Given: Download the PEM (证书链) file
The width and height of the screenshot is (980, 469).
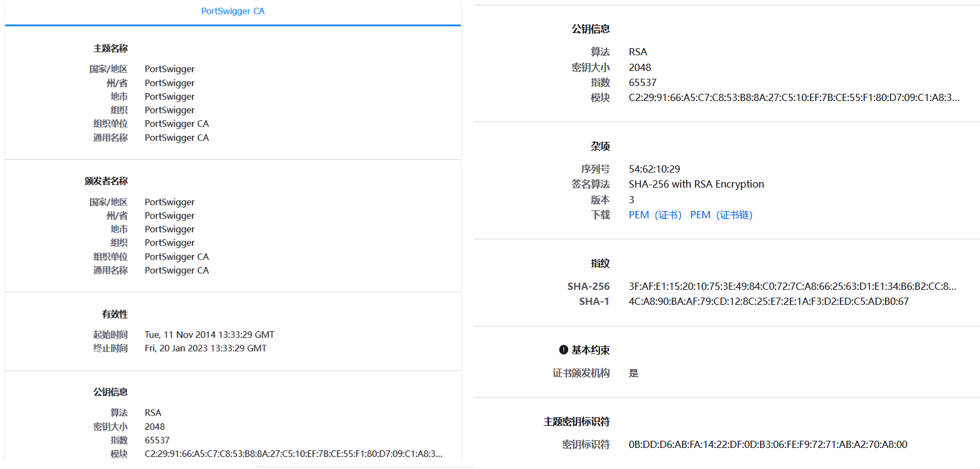Looking at the screenshot, I should point(721,215).
